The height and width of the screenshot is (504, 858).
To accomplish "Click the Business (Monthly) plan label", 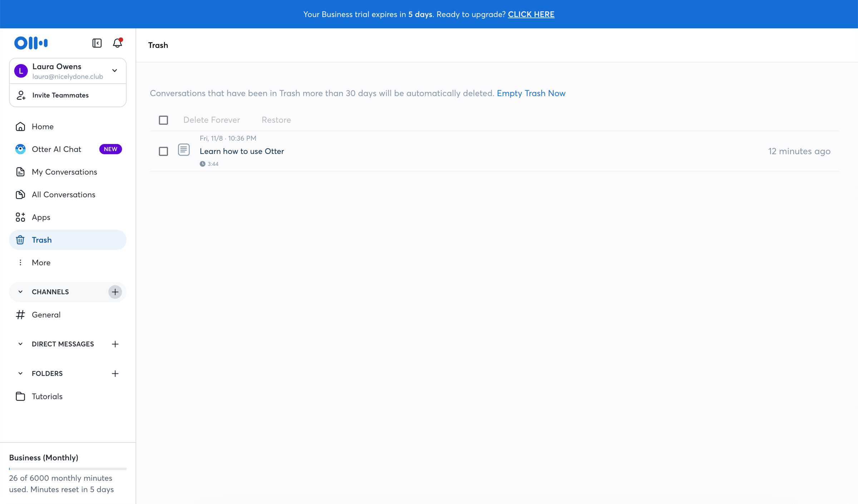I will (x=44, y=458).
